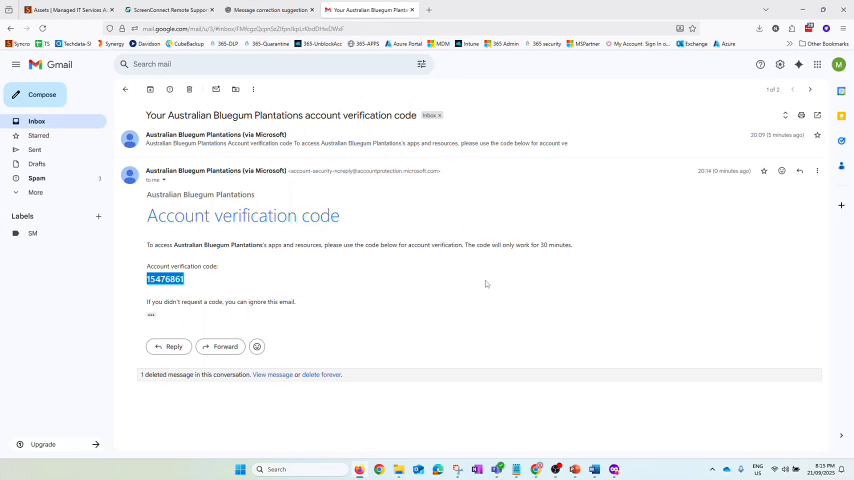Image resolution: width=854 pixels, height=480 pixels.
Task: Remove Inbox label from conversation
Action: click(440, 116)
